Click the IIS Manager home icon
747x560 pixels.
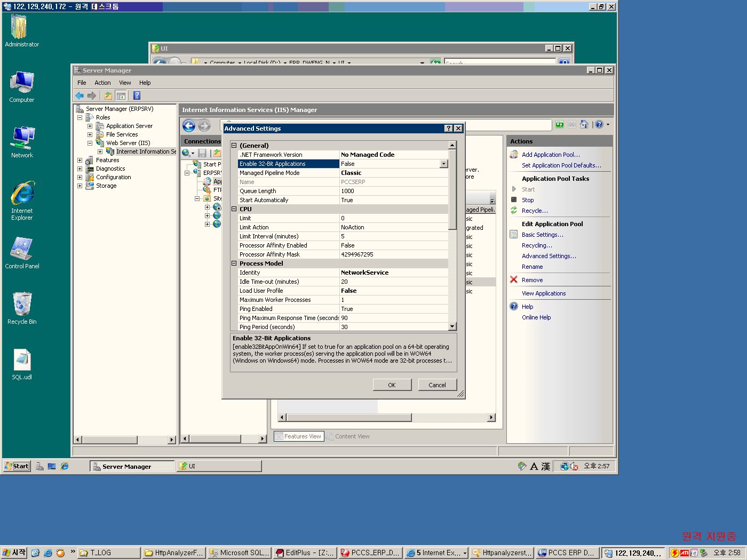pyautogui.click(x=584, y=124)
